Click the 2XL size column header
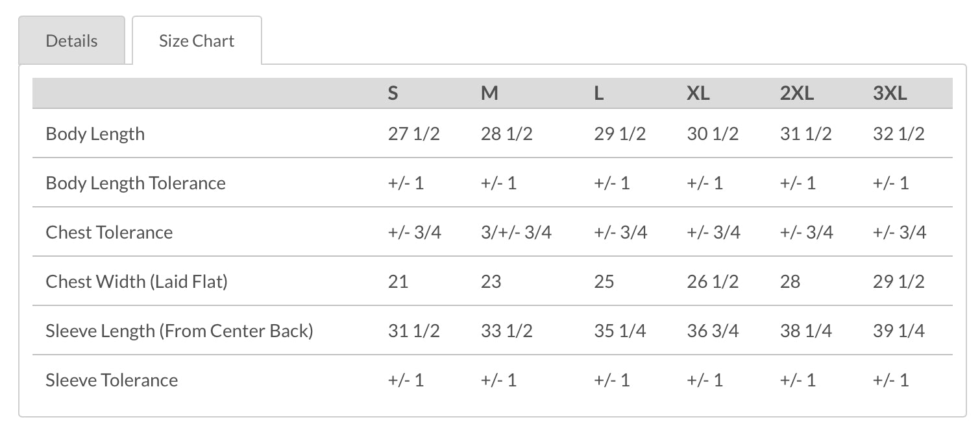This screenshot has height=424, width=980. pos(796,93)
